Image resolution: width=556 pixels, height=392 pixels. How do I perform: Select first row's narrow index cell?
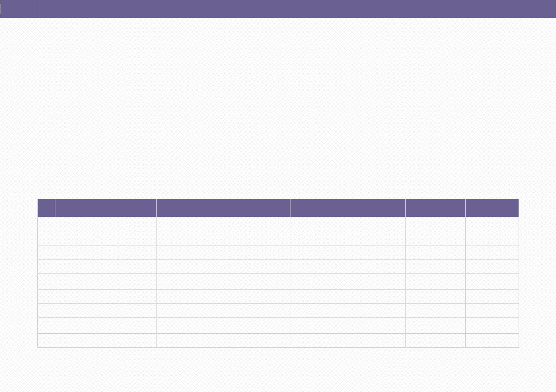(x=46, y=225)
